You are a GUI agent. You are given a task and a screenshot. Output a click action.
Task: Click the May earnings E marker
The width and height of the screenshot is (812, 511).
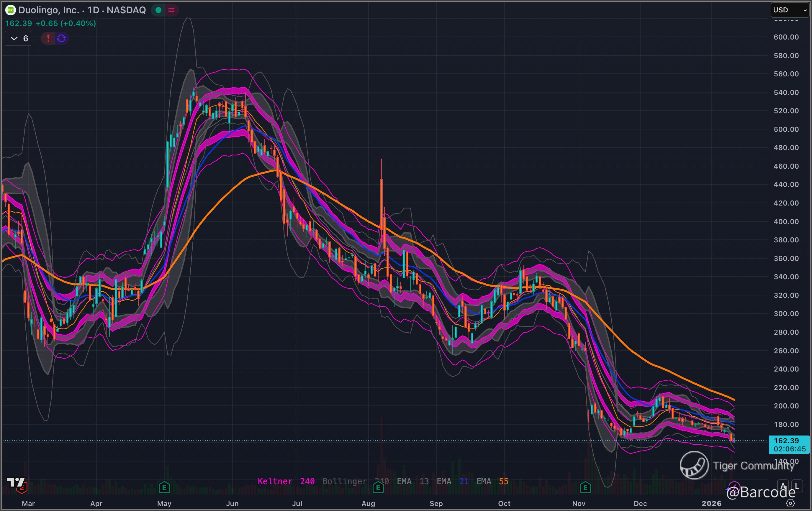pyautogui.click(x=164, y=487)
